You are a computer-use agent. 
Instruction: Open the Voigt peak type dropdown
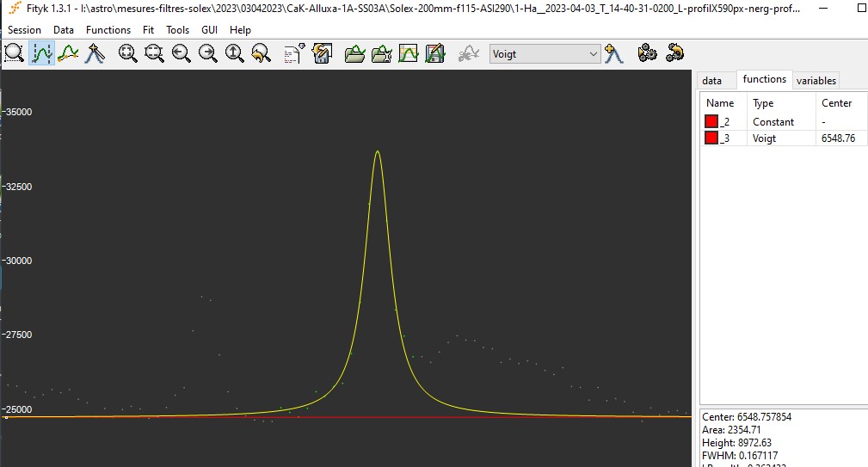pos(545,53)
